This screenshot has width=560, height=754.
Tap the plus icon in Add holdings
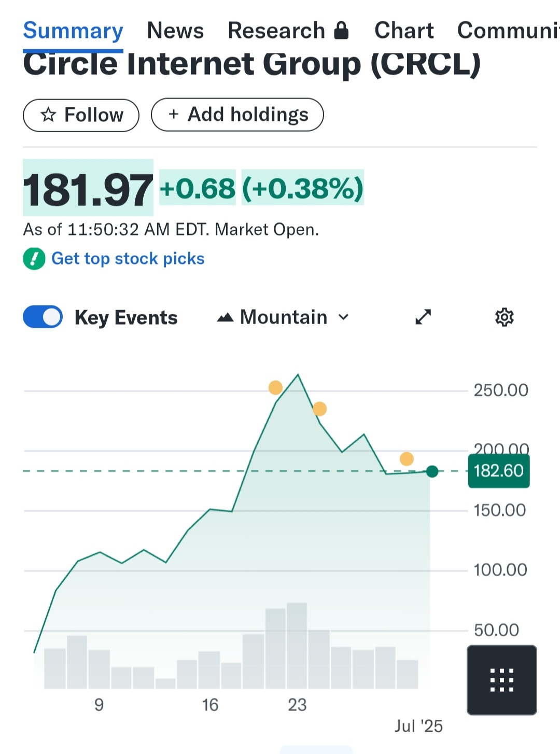pyautogui.click(x=174, y=114)
